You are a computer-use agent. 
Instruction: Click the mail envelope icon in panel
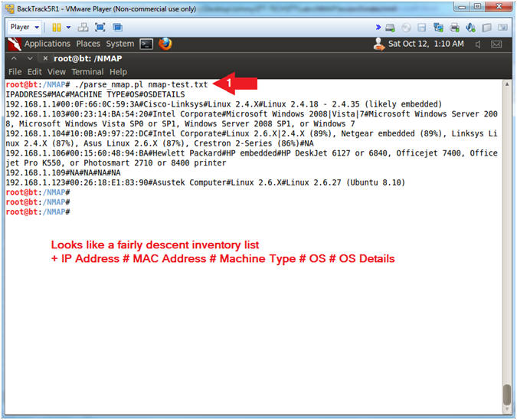pos(496,44)
